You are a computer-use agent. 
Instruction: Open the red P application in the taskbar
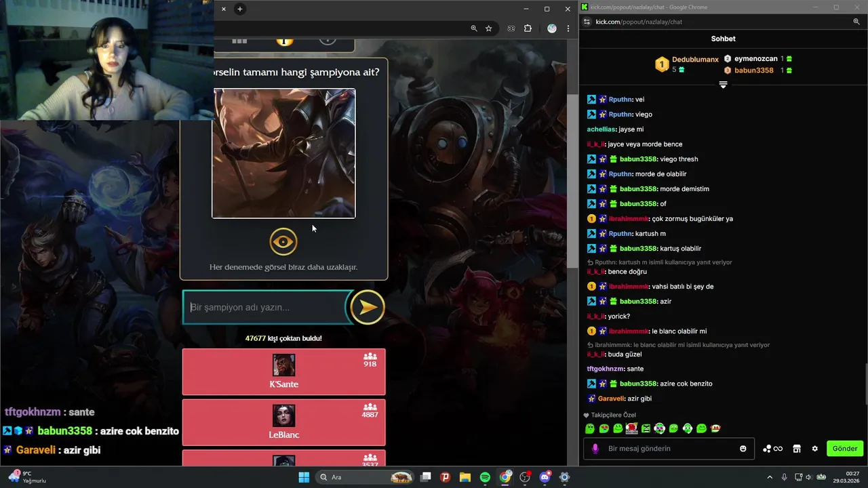pyautogui.click(x=446, y=477)
